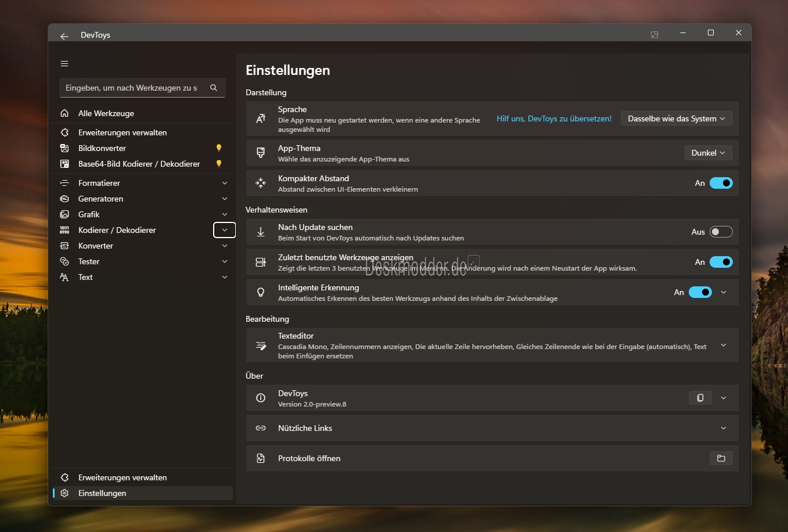Open the Sprache dropdown Dasselbe wie das System
788x532 pixels.
[677, 118]
